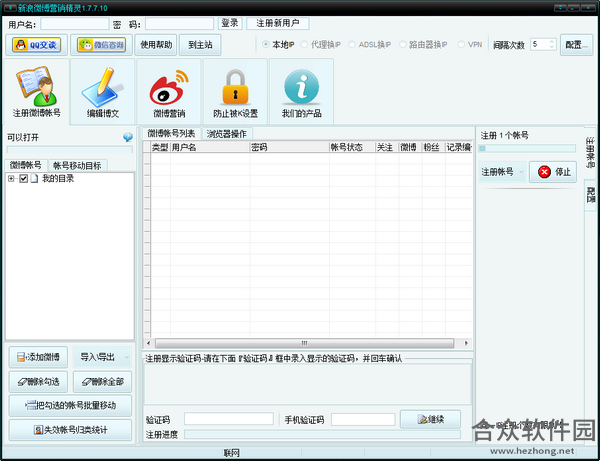The width and height of the screenshot is (600, 461).
Task: Open the 防止被K设置 padlock module
Action: point(235,92)
